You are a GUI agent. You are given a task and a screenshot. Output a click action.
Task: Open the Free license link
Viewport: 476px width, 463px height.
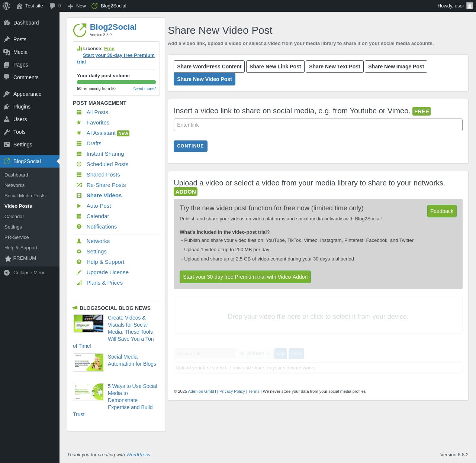coord(109,49)
